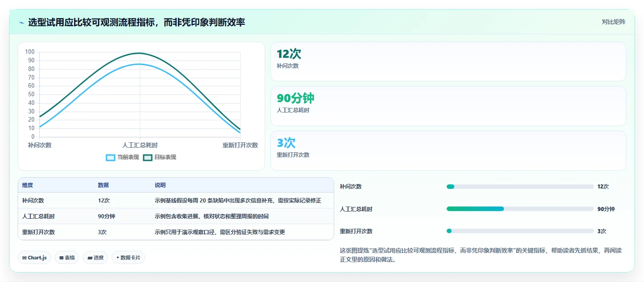644x282 pixels.
Task: Click the 50 y-axis tick on chart
Action: [31, 94]
